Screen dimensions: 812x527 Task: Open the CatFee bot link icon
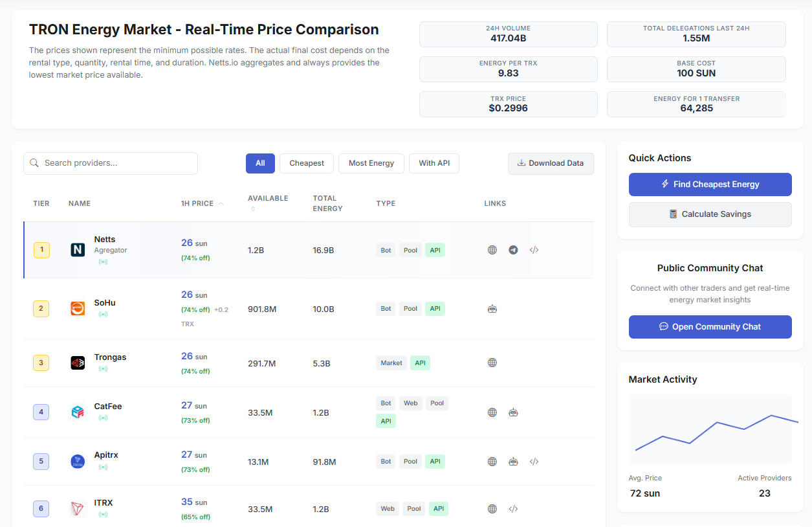513,412
